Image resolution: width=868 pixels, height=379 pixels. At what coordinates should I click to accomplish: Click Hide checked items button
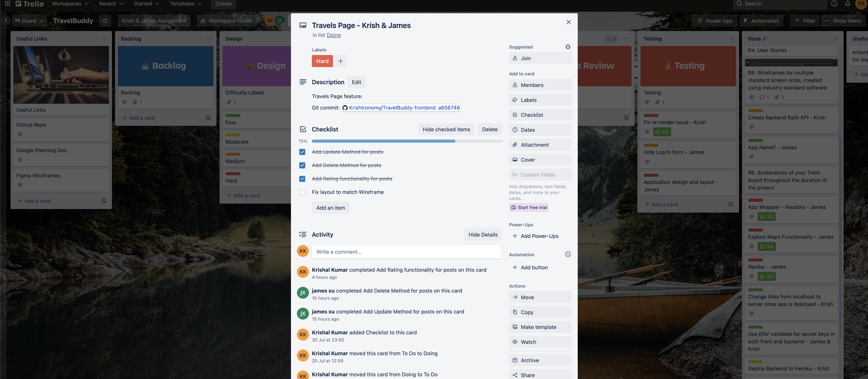(x=446, y=129)
